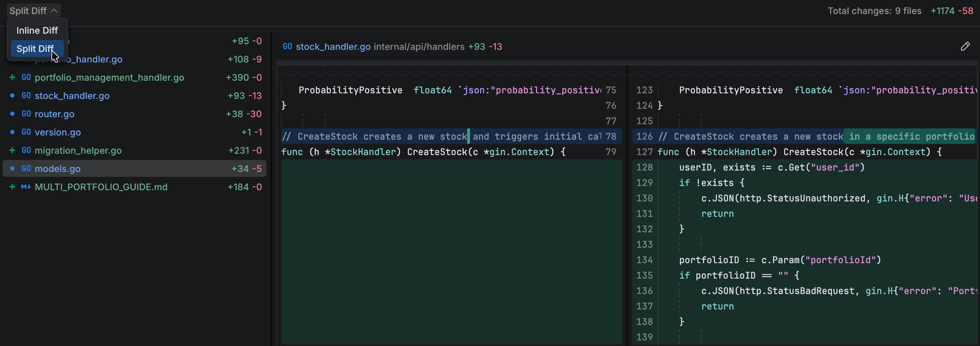Click the plus added icon for portfolio_management_handler.go

click(12, 77)
